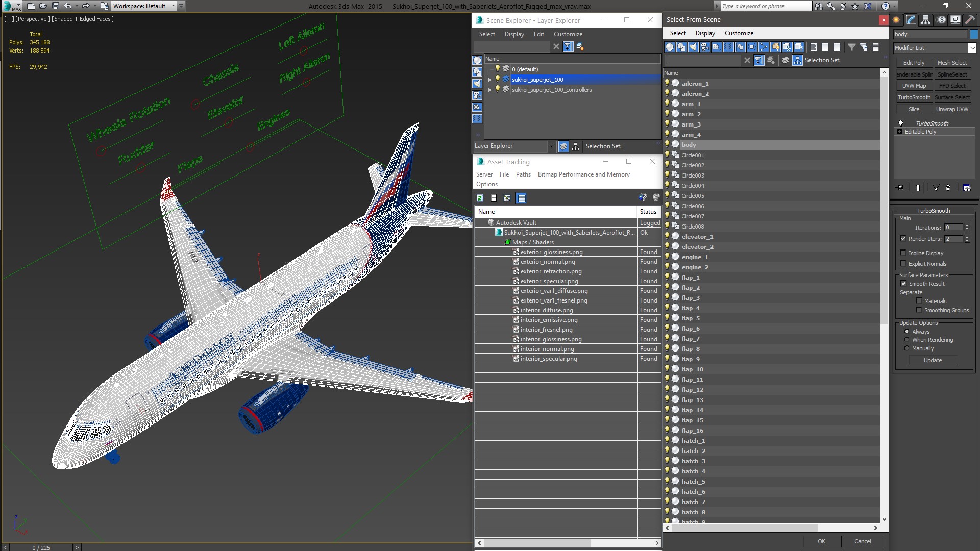Click Sort by Hierarchy icon in Layer Explorer
Image resolution: width=980 pixels, height=551 pixels.
pos(575,146)
